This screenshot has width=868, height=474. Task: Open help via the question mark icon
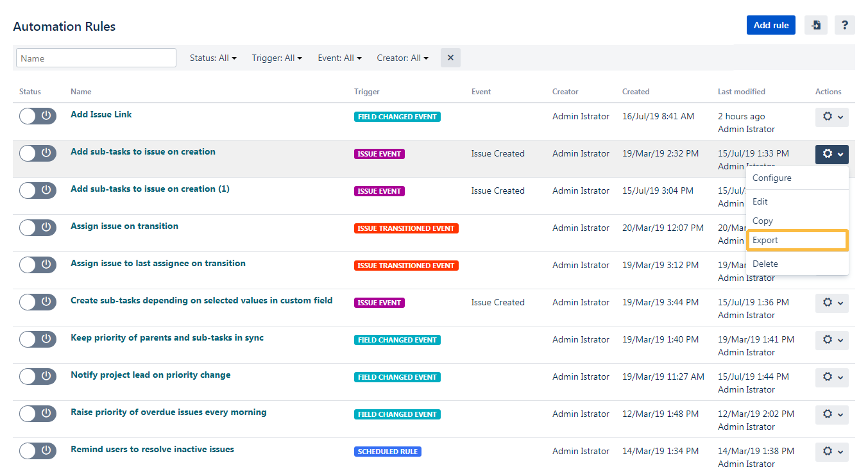[x=845, y=25]
